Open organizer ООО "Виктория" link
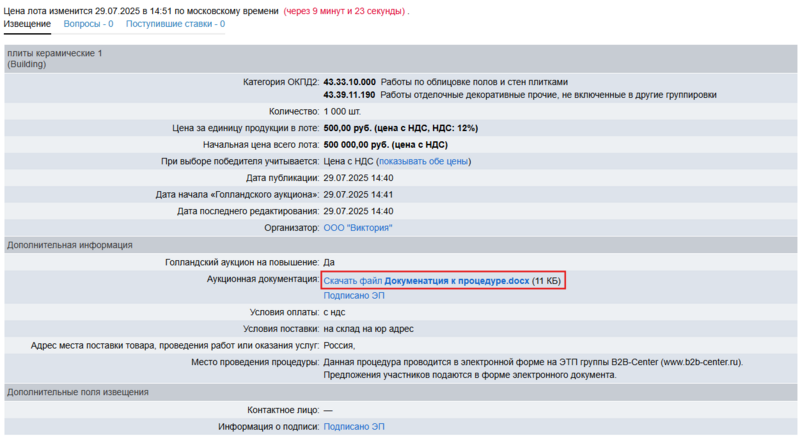This screenshot has height=438, width=800. (358, 228)
